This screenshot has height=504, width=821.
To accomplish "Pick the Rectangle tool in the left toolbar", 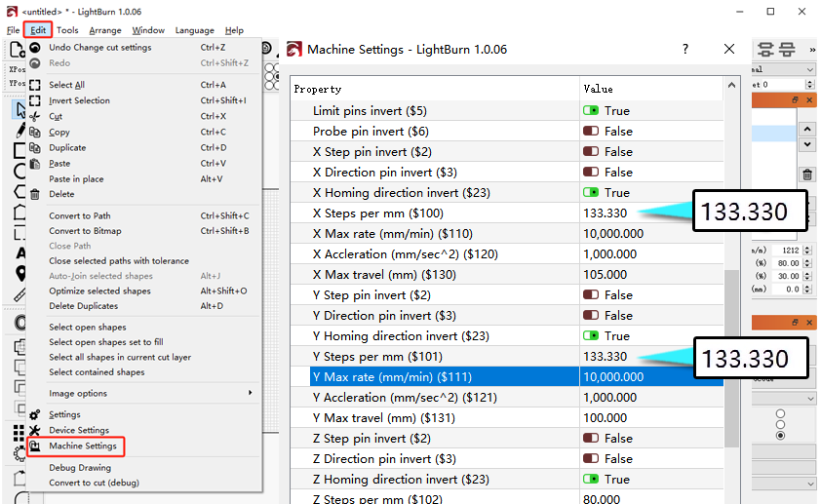I will [20, 150].
